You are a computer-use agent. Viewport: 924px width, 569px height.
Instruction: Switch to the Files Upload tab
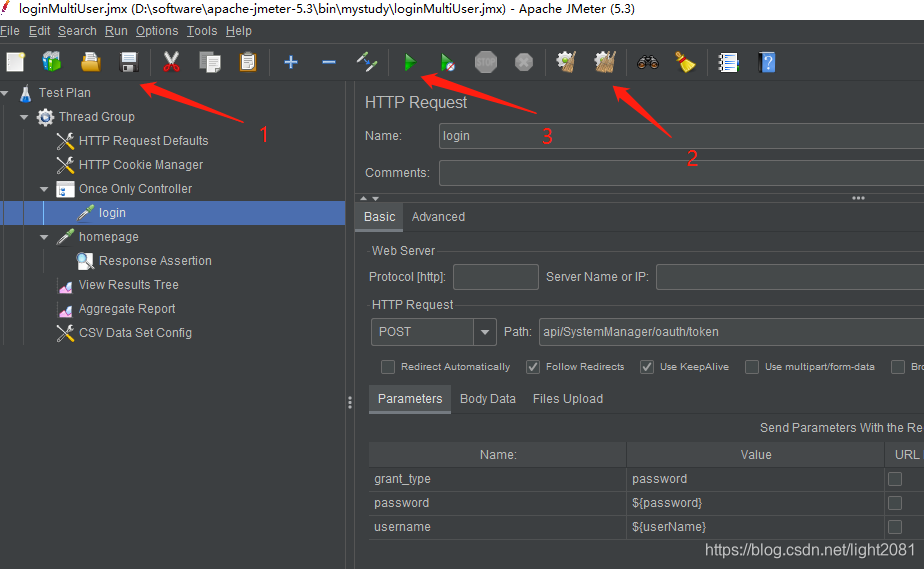tap(567, 399)
